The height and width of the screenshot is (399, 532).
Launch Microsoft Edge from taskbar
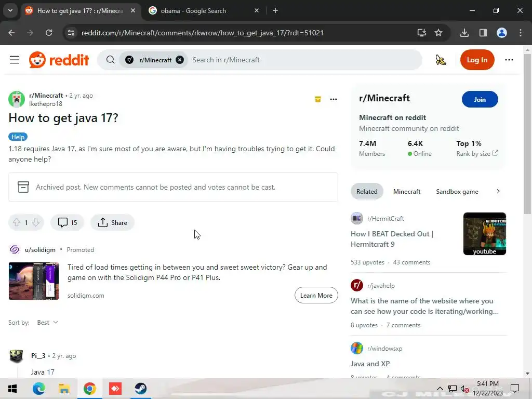point(38,389)
